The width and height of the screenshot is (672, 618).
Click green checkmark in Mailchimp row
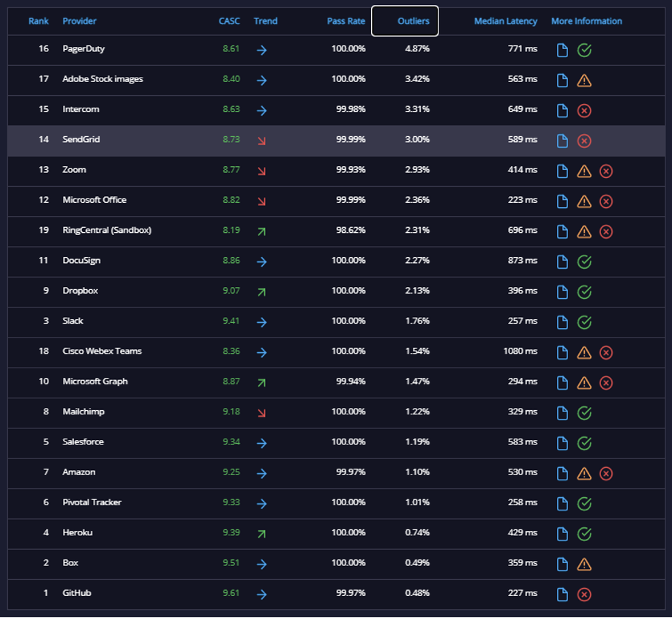pyautogui.click(x=584, y=413)
